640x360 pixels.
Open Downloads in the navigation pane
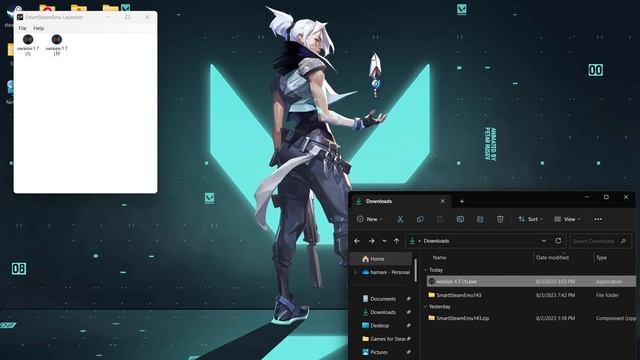[x=382, y=312]
